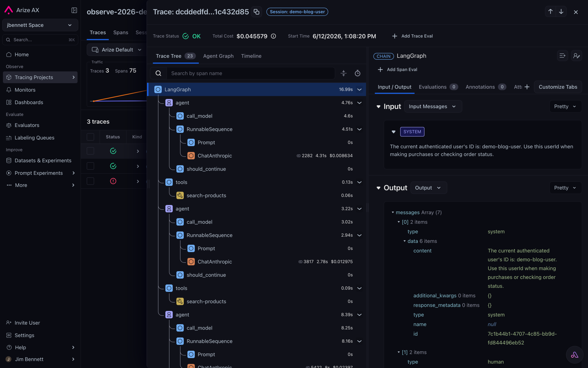Open the jbennett Space dropdown
588x368 pixels.
coord(40,25)
